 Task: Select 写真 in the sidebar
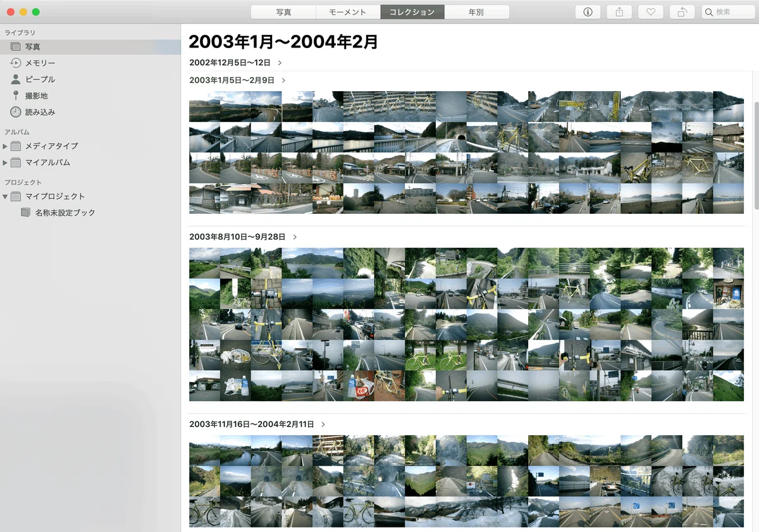pyautogui.click(x=90, y=47)
